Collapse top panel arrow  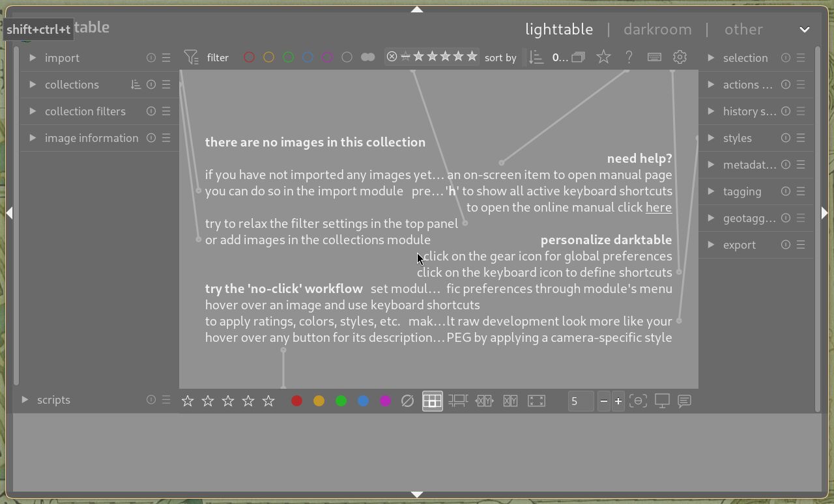coord(417,10)
